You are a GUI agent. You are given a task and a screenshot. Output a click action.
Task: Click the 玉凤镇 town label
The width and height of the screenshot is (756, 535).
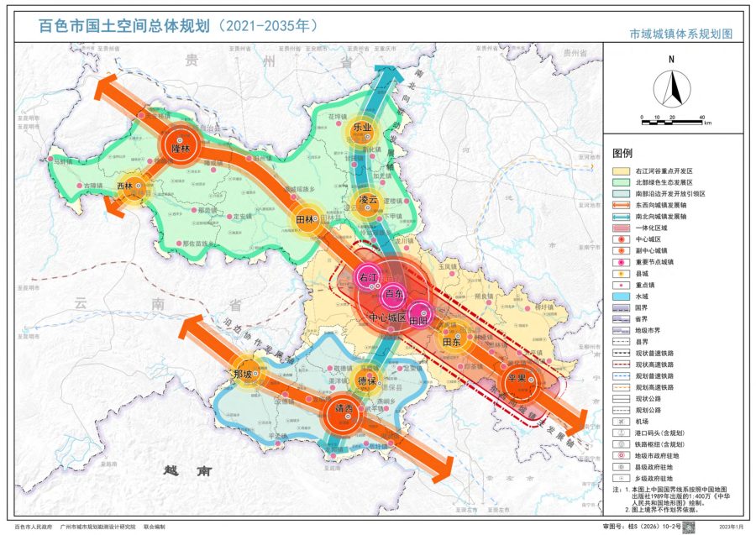coord(447,266)
